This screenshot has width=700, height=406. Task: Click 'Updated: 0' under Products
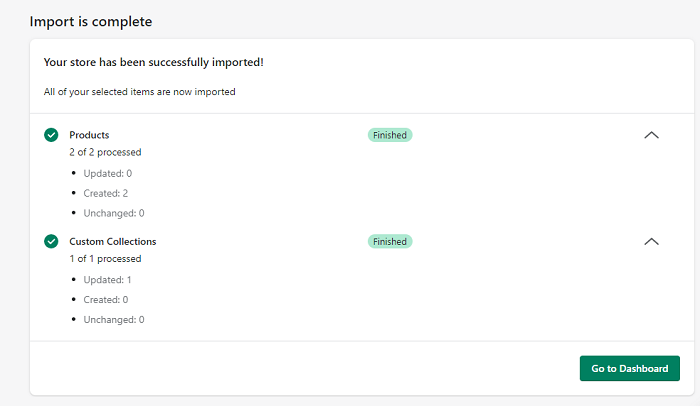coord(108,173)
